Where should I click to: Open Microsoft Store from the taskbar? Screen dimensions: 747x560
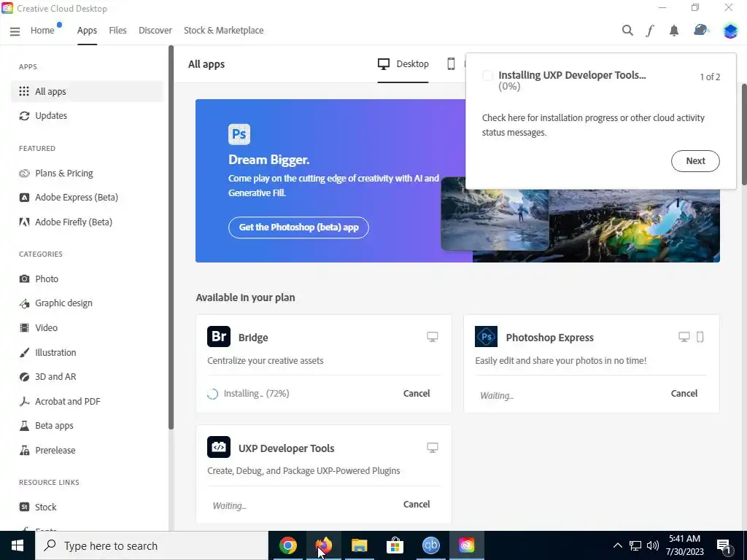(x=395, y=545)
